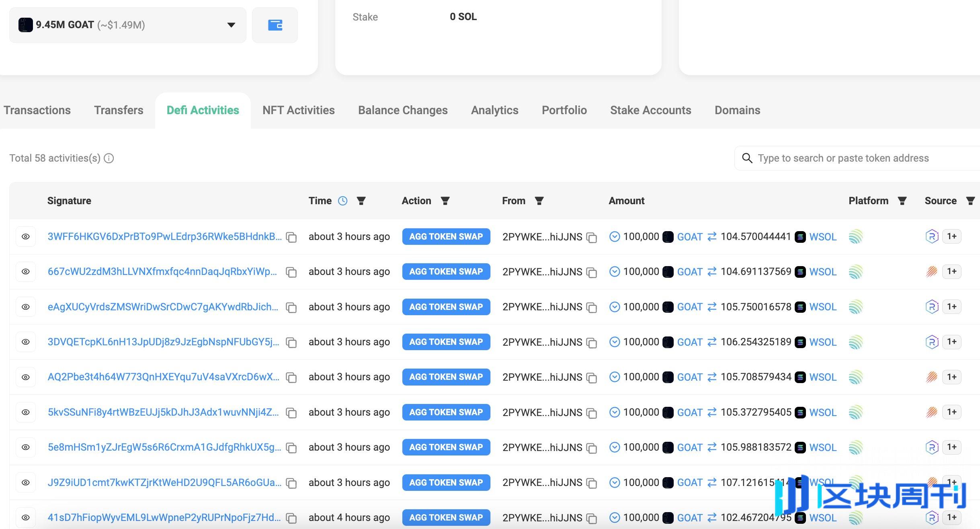Viewport: 980px width, 529px height.
Task: Expand amount details for 104.570044441 WSOL swap
Action: pyautogui.click(x=615, y=236)
